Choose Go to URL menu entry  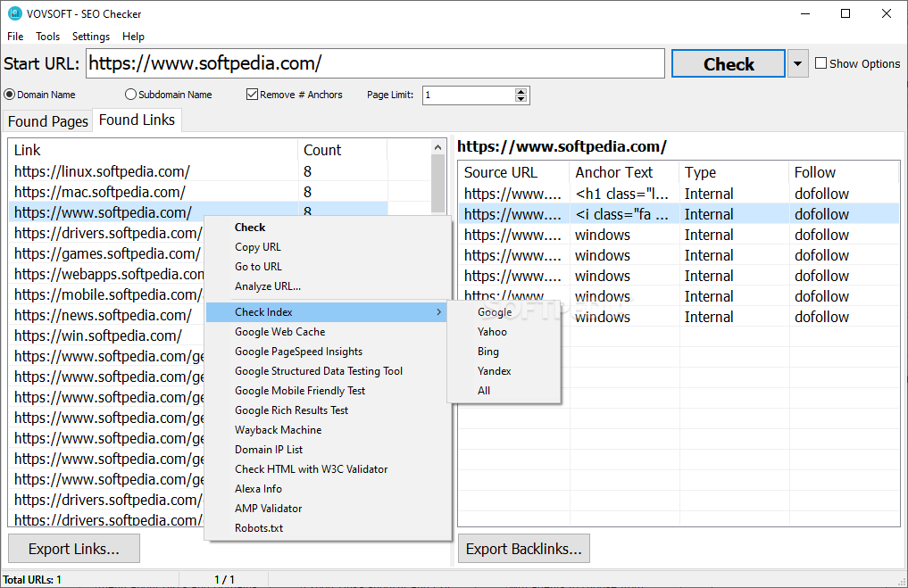tap(328, 267)
